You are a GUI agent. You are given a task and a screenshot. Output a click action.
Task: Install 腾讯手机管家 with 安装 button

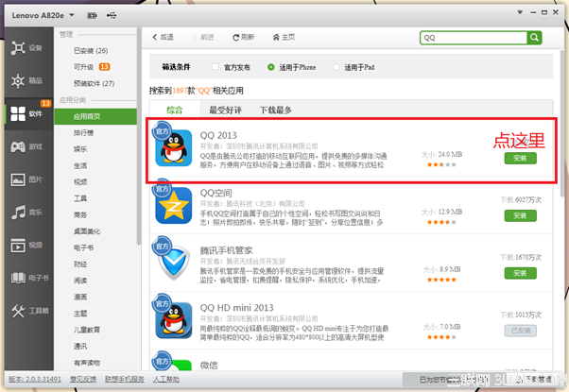[x=520, y=273]
